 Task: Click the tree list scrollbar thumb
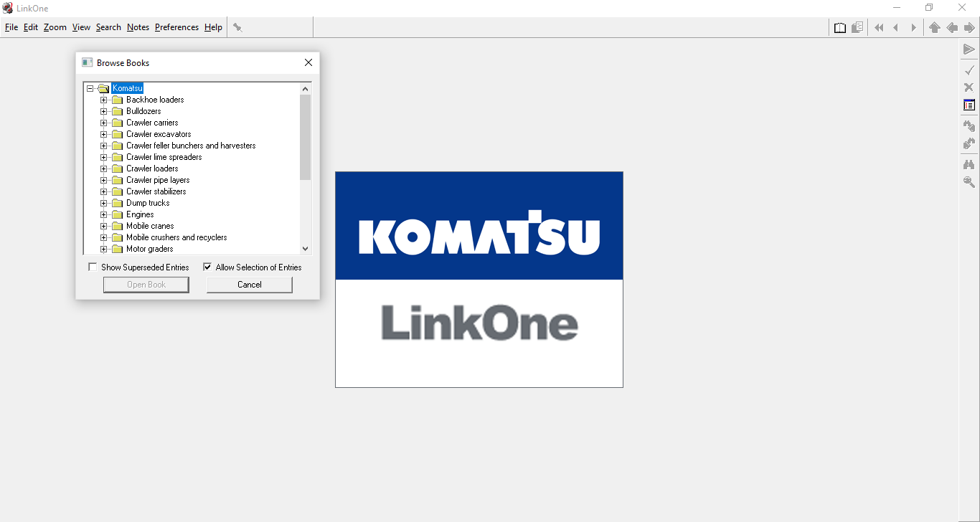point(306,137)
